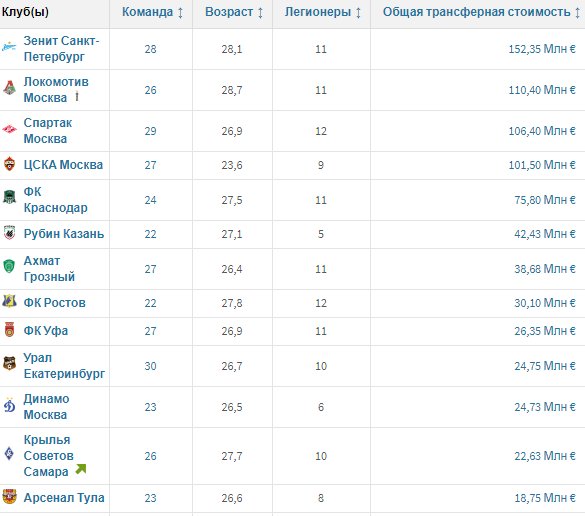The height and width of the screenshot is (516, 585).
Task: Sort the table by Легионеры column
Action: coord(323,12)
